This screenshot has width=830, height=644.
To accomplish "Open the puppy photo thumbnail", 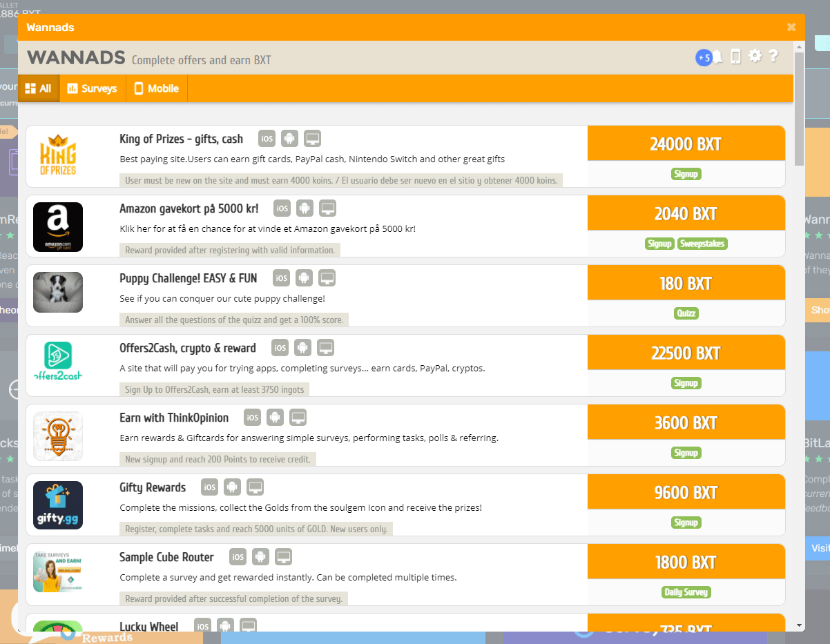I will [x=58, y=292].
